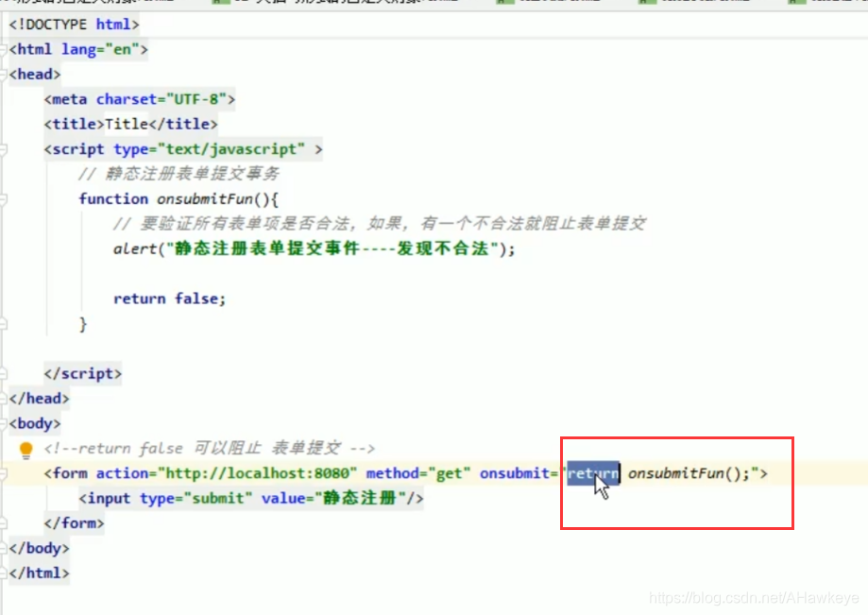
Task: Click the closing </body> tag text
Action: pyautogui.click(x=40, y=548)
